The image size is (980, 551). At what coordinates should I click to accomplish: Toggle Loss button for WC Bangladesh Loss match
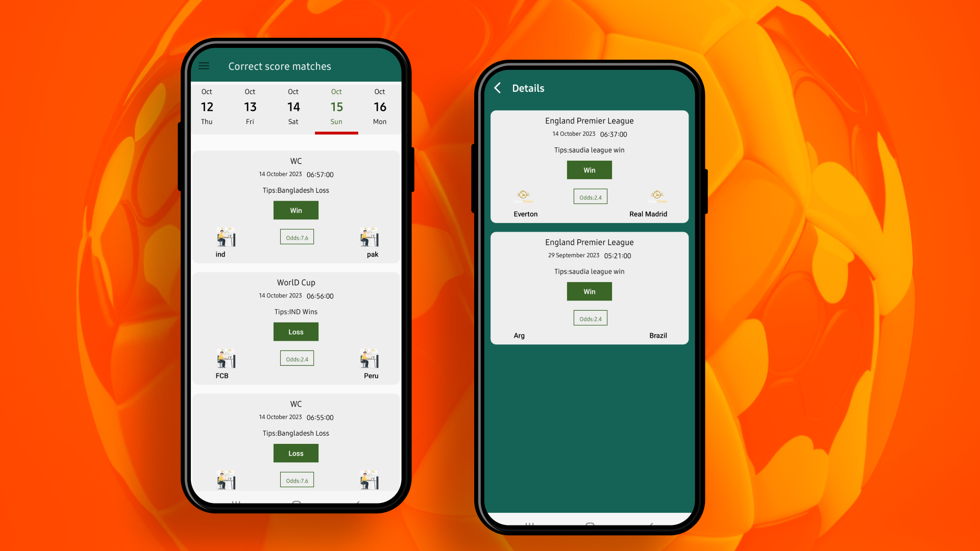click(296, 453)
